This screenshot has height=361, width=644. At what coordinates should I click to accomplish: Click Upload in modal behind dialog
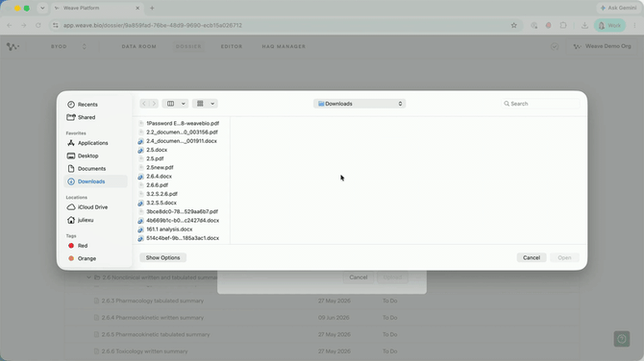(x=392, y=277)
